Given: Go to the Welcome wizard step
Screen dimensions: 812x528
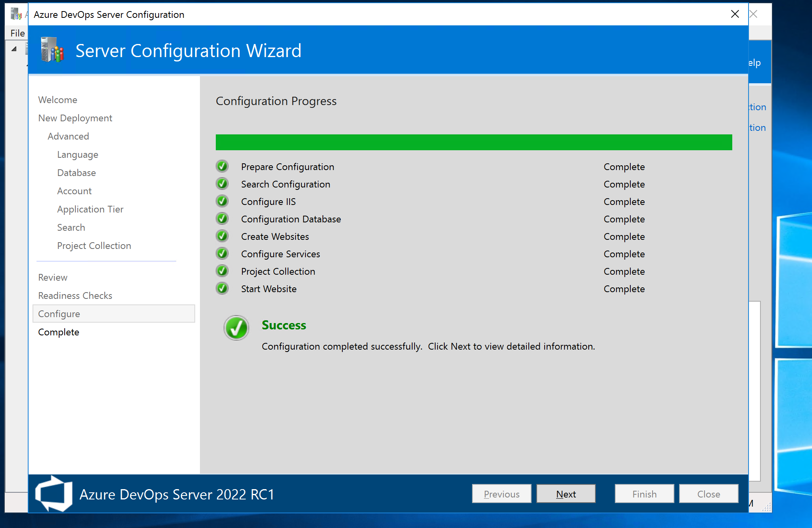Looking at the screenshot, I should pos(58,100).
